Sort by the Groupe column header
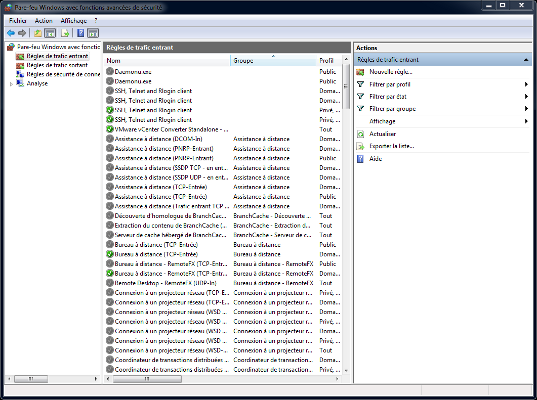This screenshot has width=537, height=400. click(x=273, y=61)
